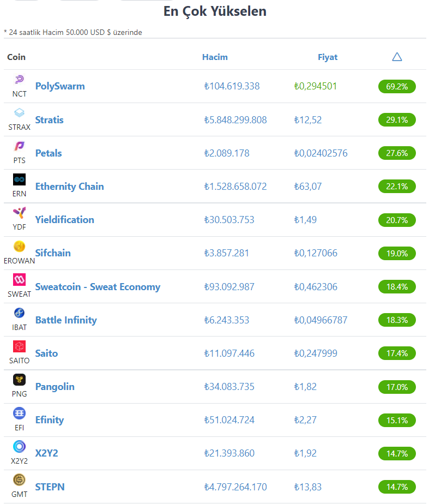Click Stratis's green 29.1% change badge
Screen dimensions: 429x504
397,119
